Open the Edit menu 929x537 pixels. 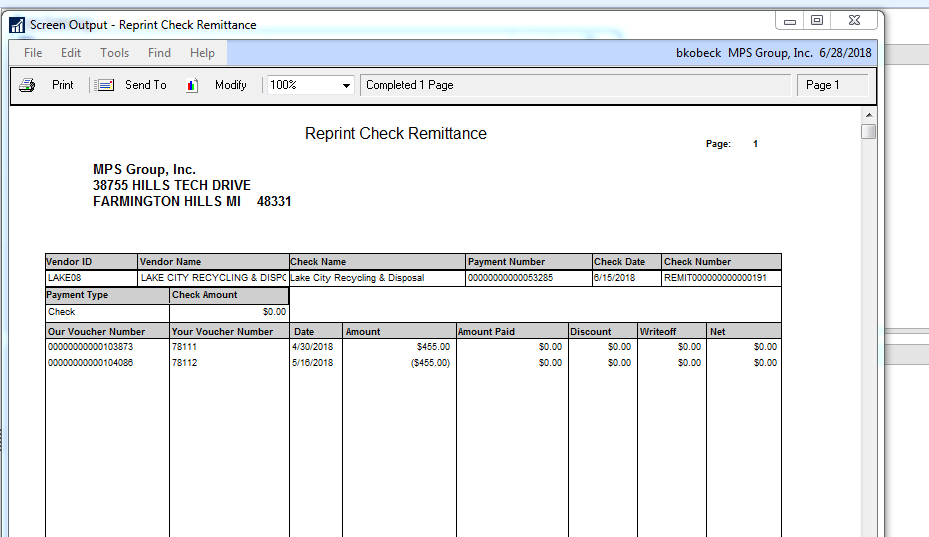(x=71, y=53)
